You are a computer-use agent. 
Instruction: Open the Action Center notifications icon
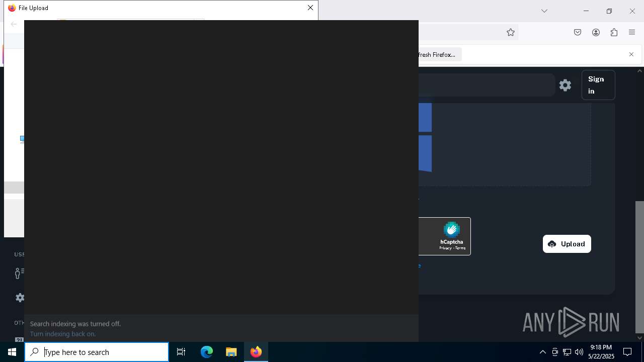click(x=627, y=352)
